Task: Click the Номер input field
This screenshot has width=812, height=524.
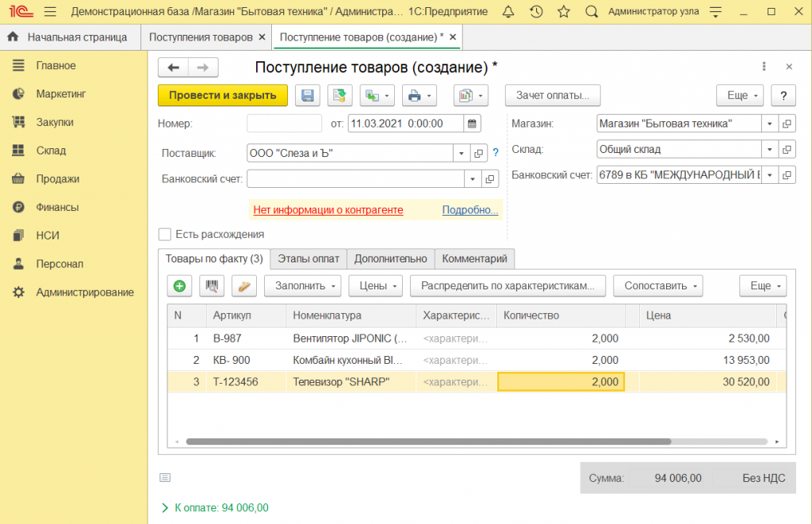Action: tap(284, 124)
